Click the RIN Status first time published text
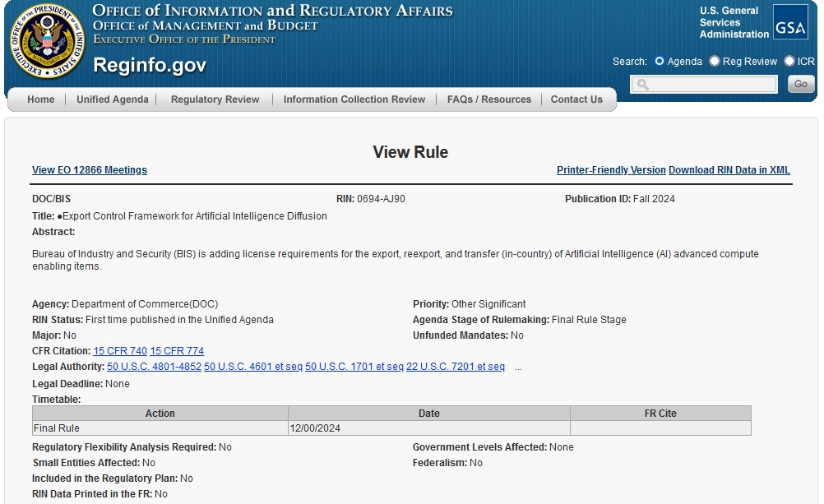This screenshot has height=504, width=824. coord(153,320)
